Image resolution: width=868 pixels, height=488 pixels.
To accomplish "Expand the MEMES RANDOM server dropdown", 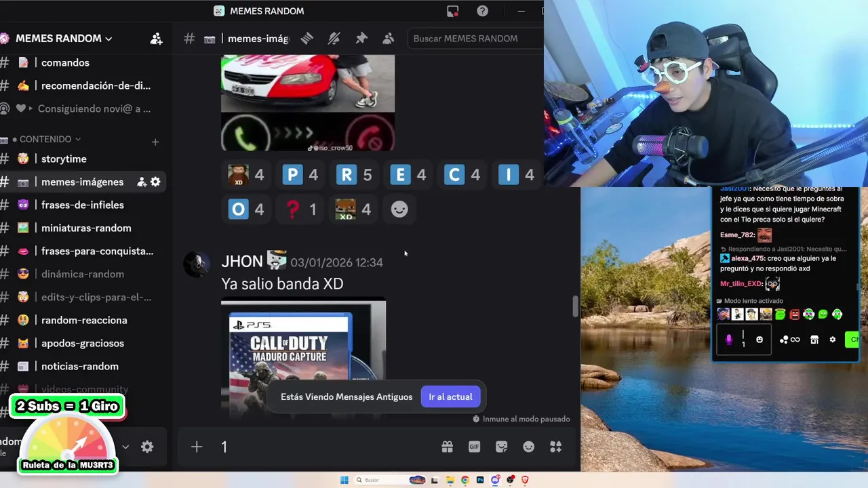I will [x=64, y=39].
